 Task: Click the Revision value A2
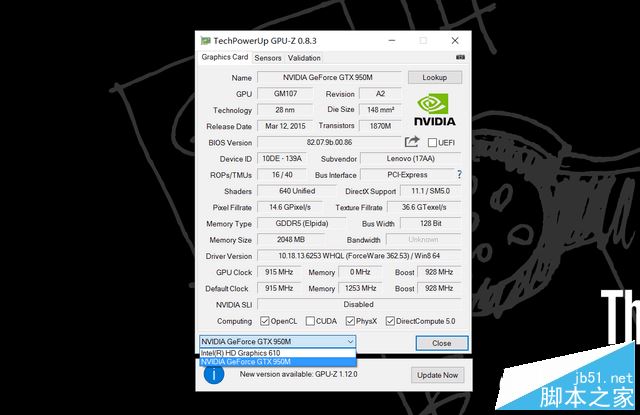380,93
